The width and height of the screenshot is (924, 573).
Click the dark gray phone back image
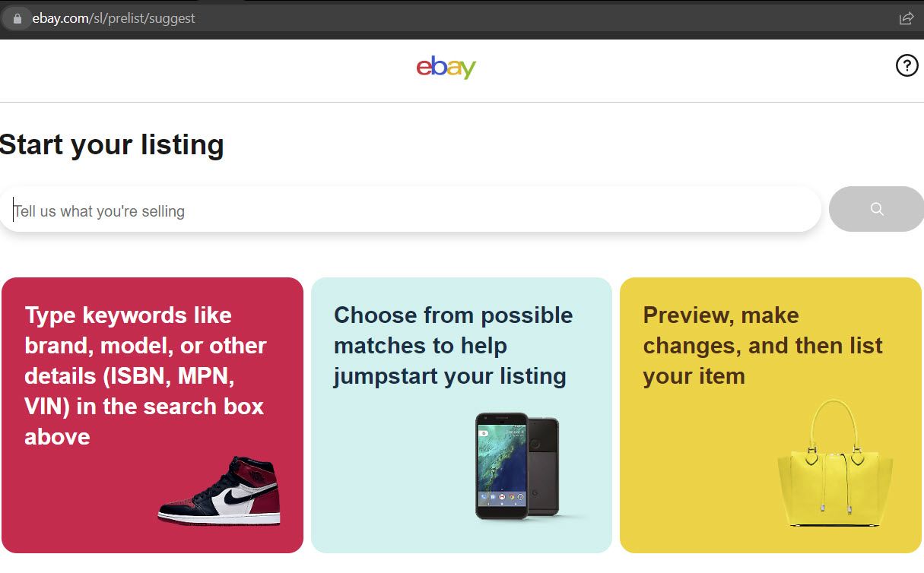point(545,465)
